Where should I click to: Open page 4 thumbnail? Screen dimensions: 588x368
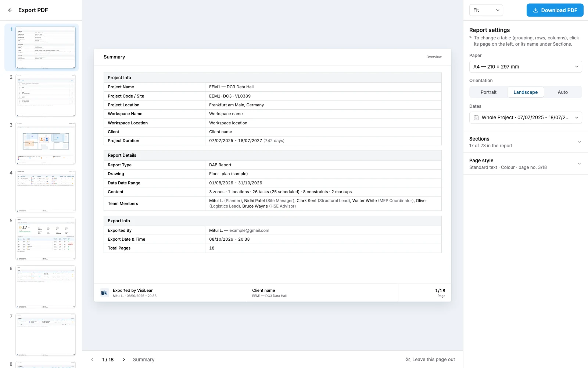(46, 191)
